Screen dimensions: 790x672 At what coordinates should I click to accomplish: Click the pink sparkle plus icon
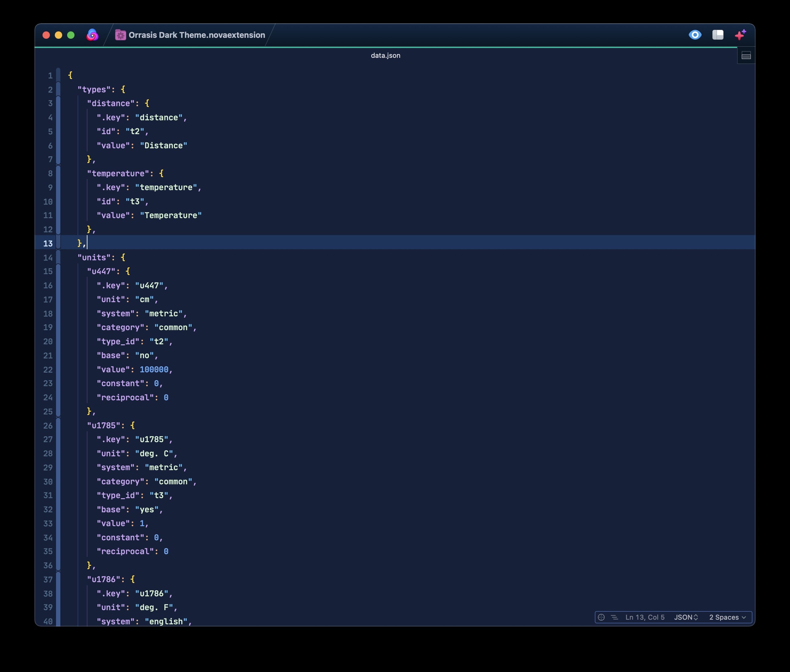click(740, 35)
